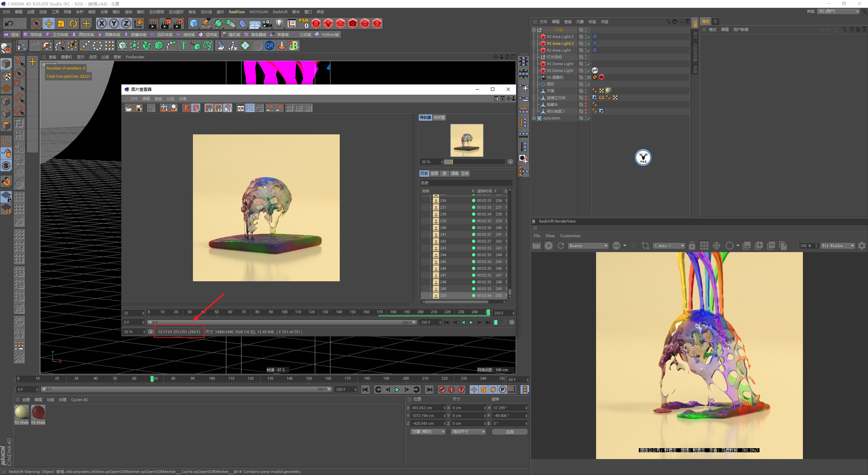Adjust the Picture Viewer navigator zoom slider
This screenshot has height=475, width=868.
click(x=474, y=162)
